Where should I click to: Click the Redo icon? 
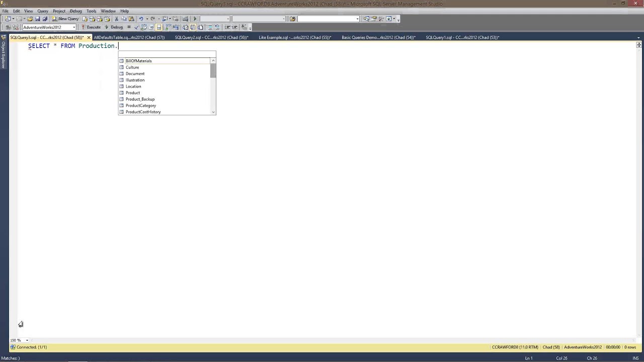click(153, 19)
